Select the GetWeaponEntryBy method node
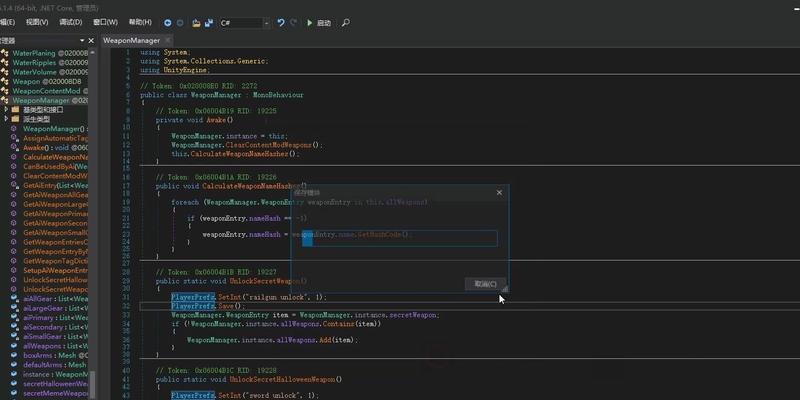This screenshot has width=800, height=400. 55,252
